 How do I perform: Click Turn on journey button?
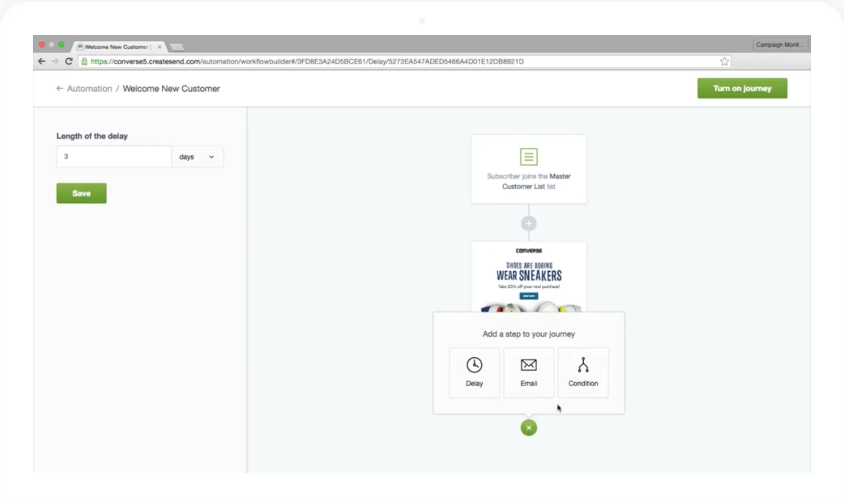742,88
